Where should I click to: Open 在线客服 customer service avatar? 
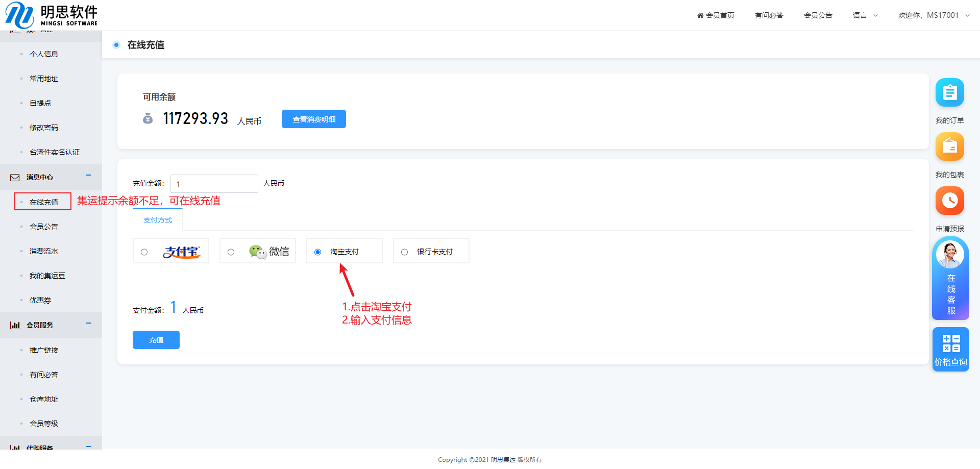(949, 255)
